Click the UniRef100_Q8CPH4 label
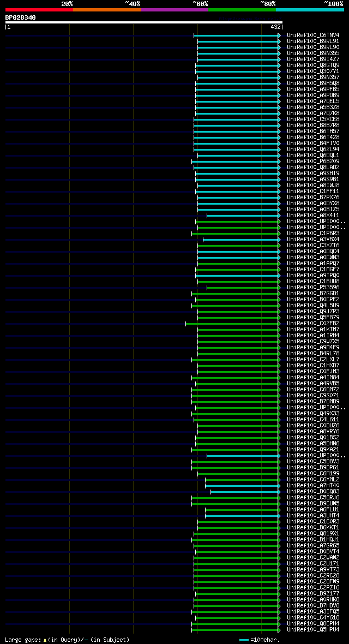This screenshot has width=349, height=644. (313, 624)
